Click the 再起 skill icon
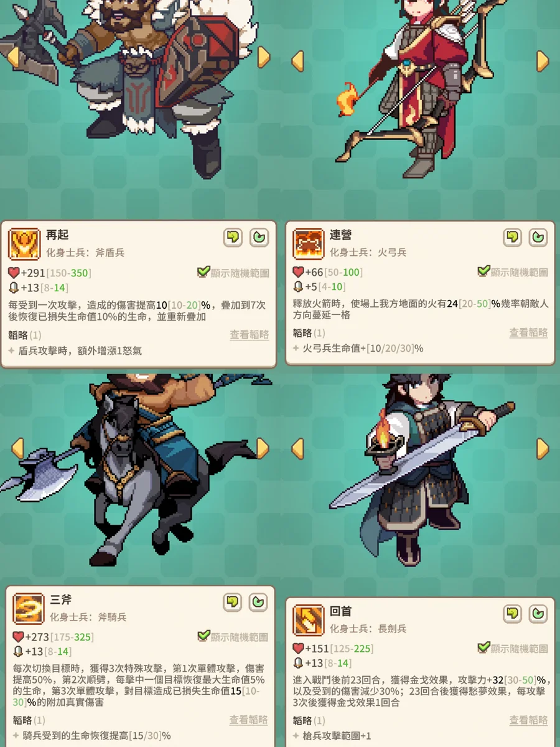The image size is (560, 747). click(24, 243)
